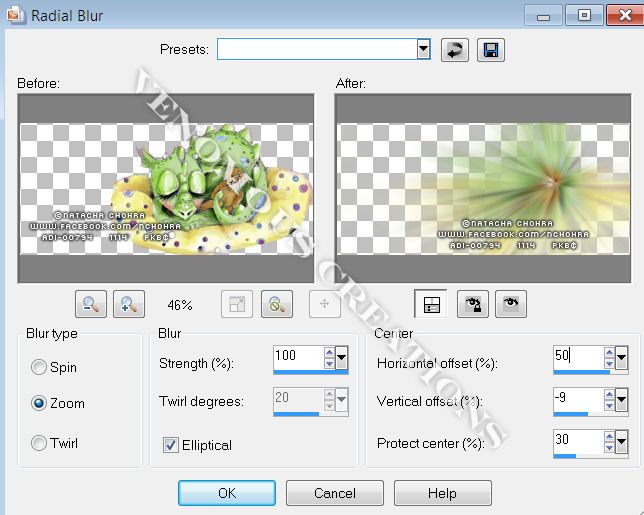Click the blue Vertical offset slider bar
The width and height of the screenshot is (644, 515).
pyautogui.click(x=570, y=414)
